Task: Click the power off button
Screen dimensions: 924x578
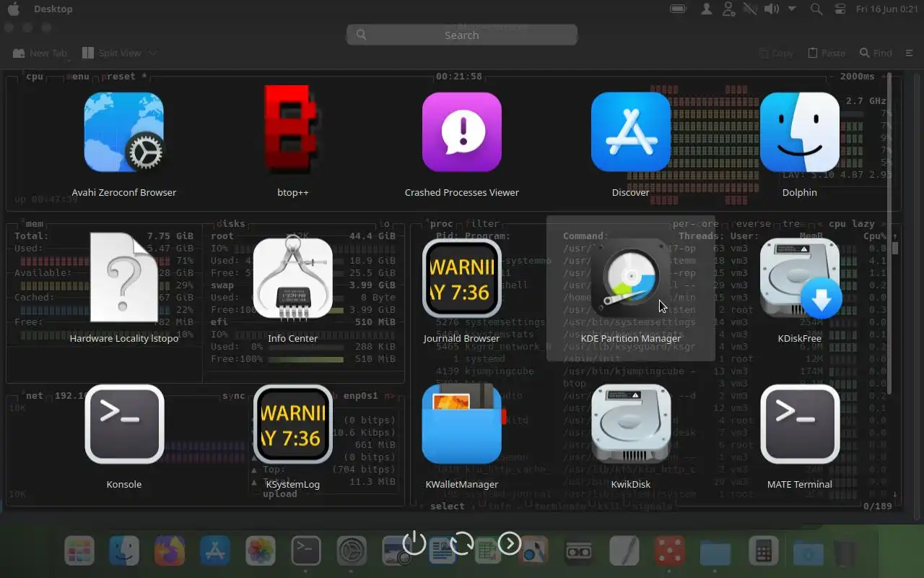Action: (x=414, y=543)
